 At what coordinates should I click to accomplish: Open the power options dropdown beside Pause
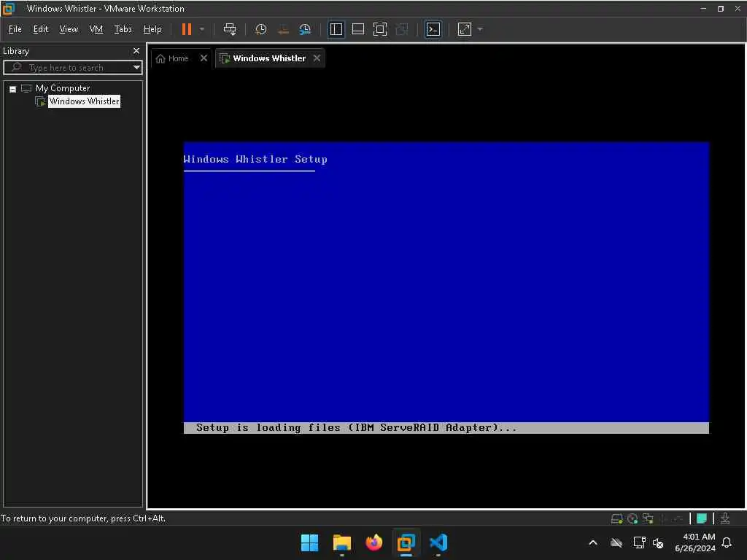[202, 29]
